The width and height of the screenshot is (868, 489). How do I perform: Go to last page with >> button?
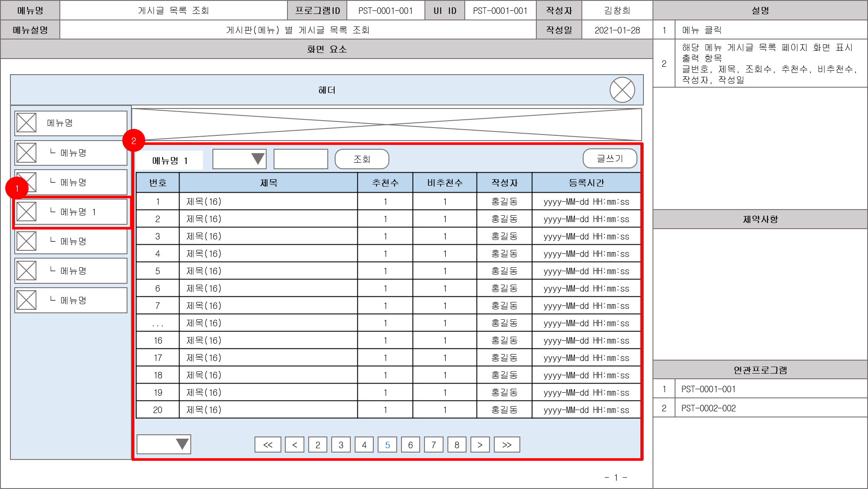pyautogui.click(x=506, y=445)
